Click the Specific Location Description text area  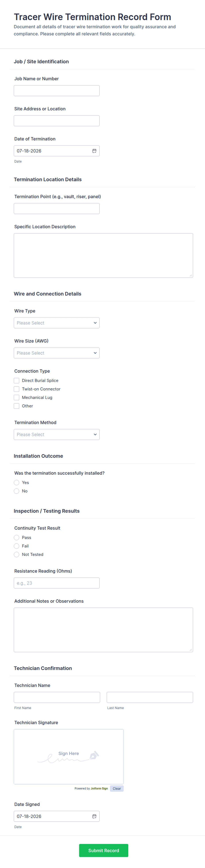pos(103,255)
